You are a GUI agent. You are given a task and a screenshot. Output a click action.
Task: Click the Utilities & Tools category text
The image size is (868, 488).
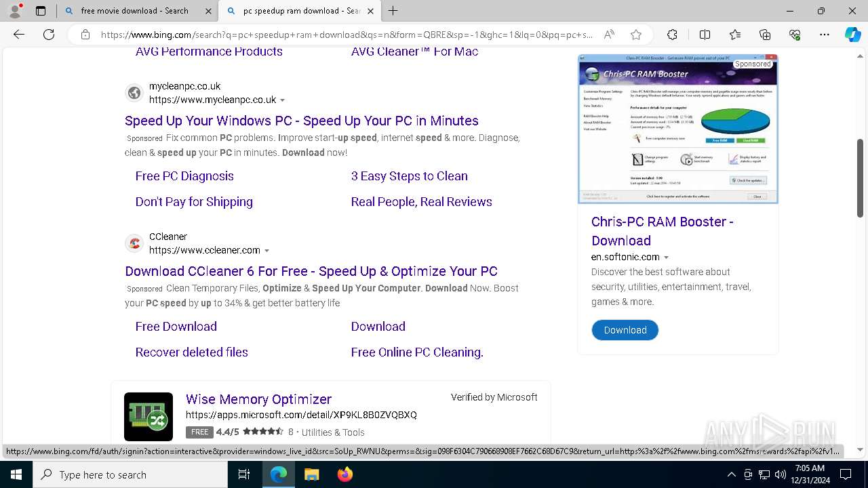pyautogui.click(x=333, y=432)
